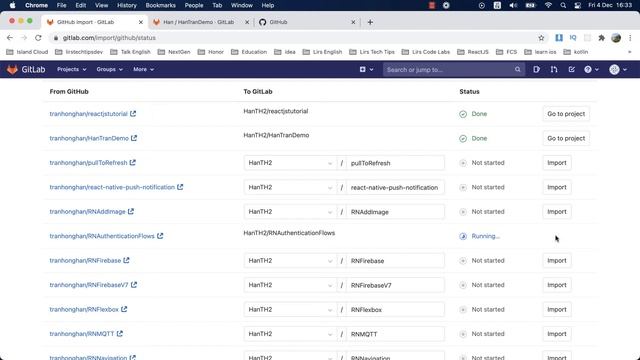The height and width of the screenshot is (360, 640).
Task: Click the Wi-Fi icon in menu bar
Action: (548, 5)
